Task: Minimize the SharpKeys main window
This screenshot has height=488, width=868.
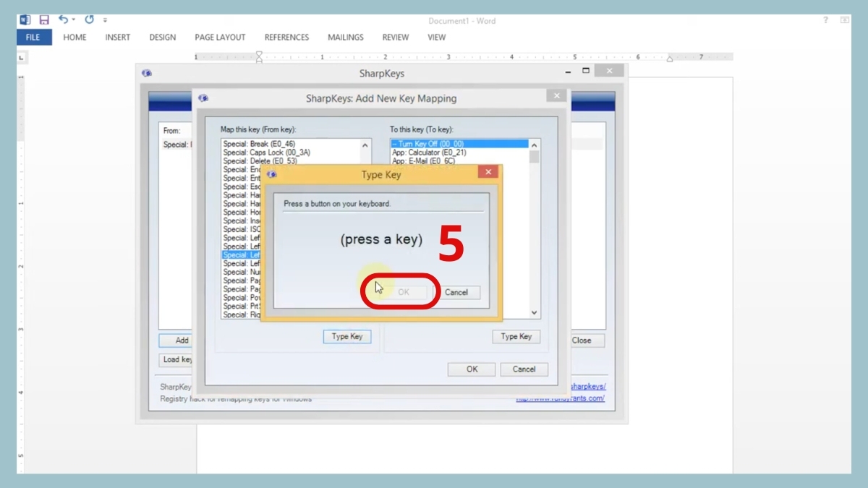Action: (x=568, y=72)
